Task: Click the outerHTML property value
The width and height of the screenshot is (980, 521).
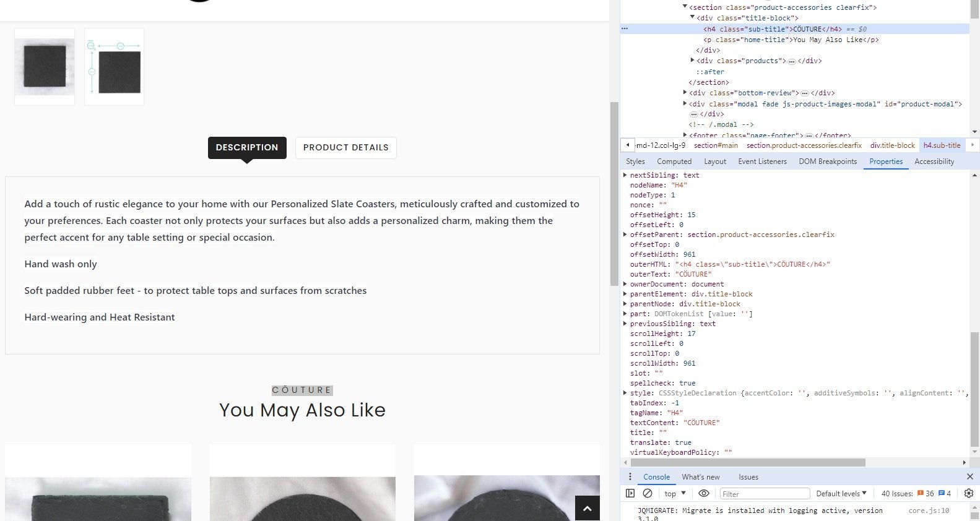Action: click(753, 264)
